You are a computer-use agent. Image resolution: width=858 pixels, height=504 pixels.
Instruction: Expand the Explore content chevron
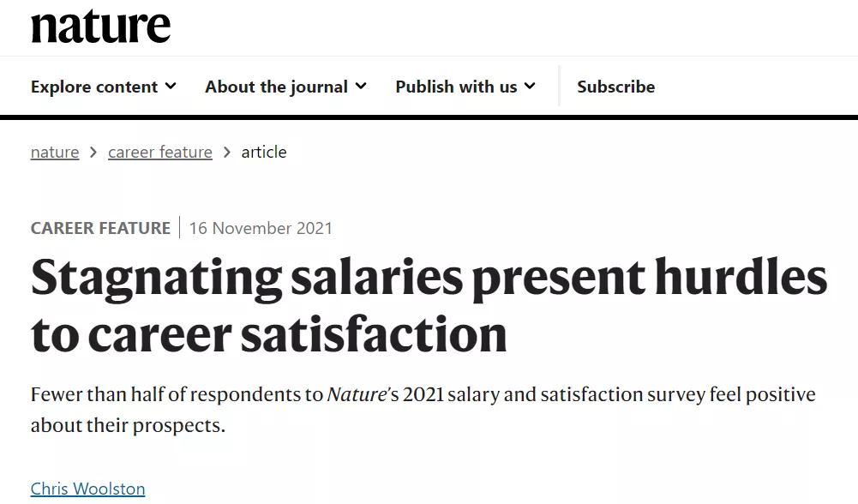(x=171, y=86)
